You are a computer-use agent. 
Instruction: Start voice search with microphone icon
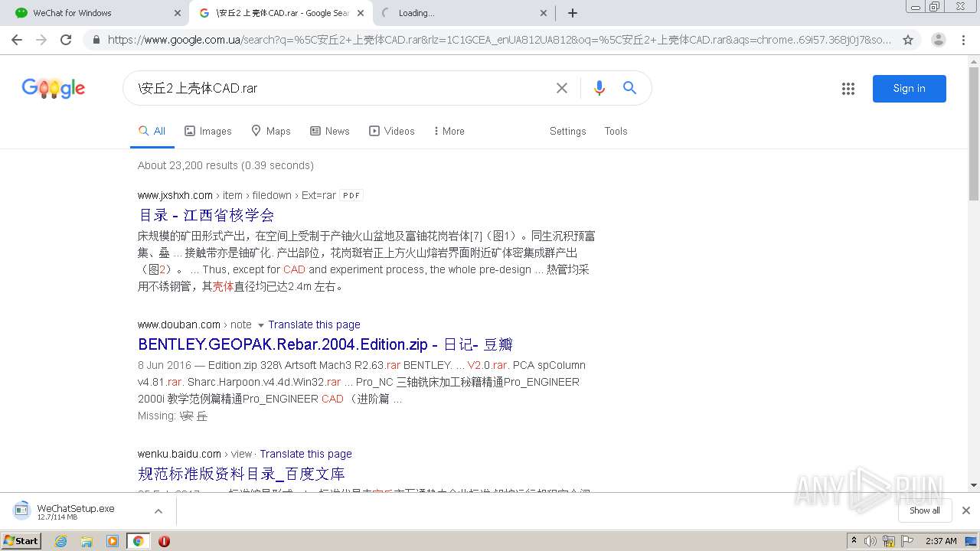click(x=599, y=88)
